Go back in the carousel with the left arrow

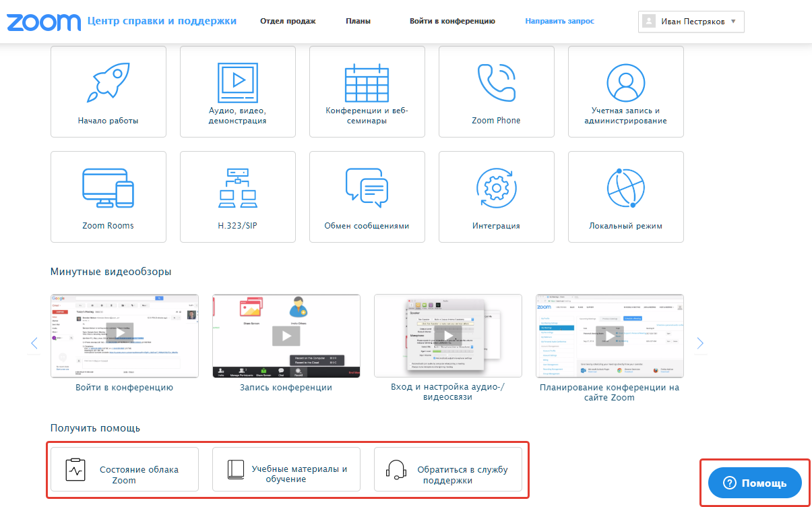34,342
